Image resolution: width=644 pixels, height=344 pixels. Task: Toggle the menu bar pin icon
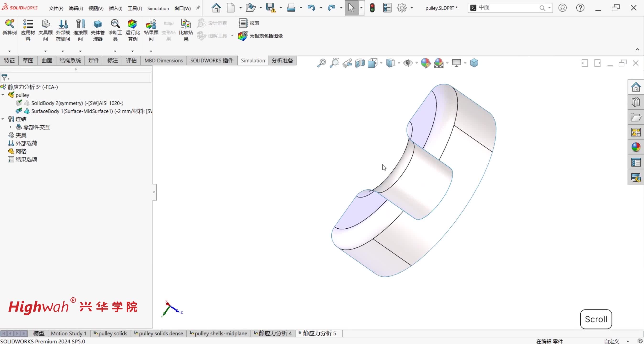[x=198, y=8]
